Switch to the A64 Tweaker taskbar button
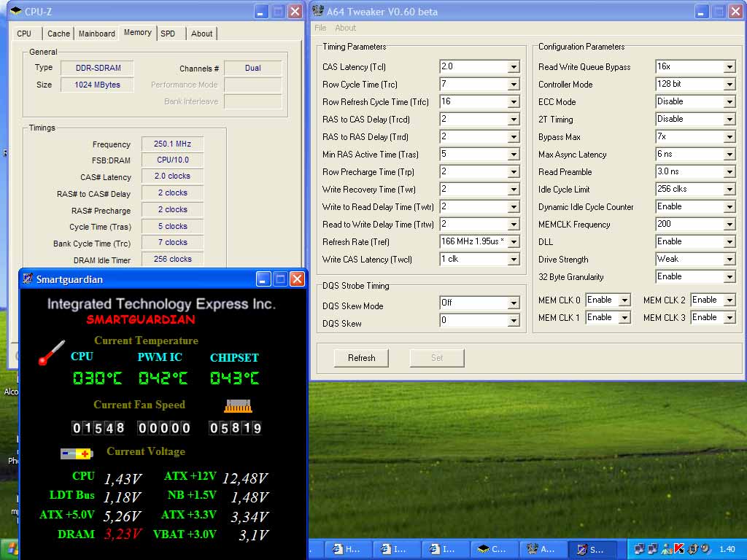747x560 pixels. (x=543, y=549)
